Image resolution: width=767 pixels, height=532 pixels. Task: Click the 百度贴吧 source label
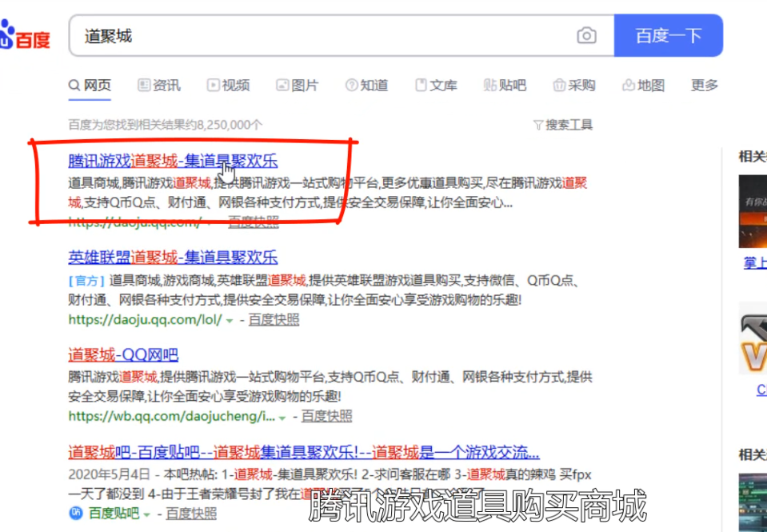(114, 513)
